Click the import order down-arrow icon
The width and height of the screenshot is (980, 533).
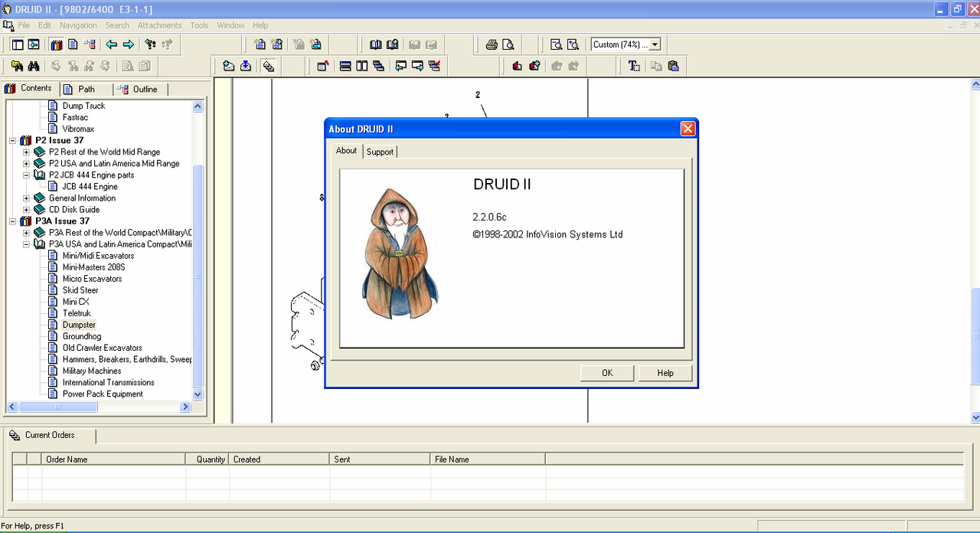tap(246, 66)
